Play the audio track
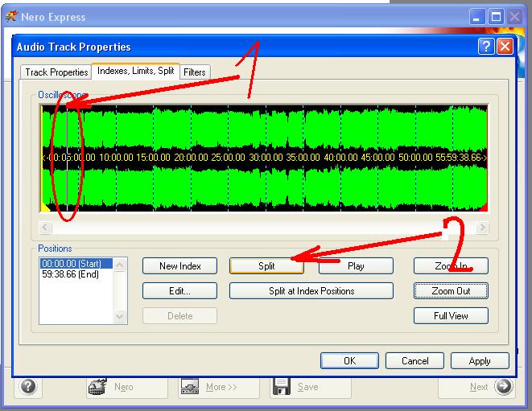Viewport: 532px width, 411px height. (x=356, y=266)
